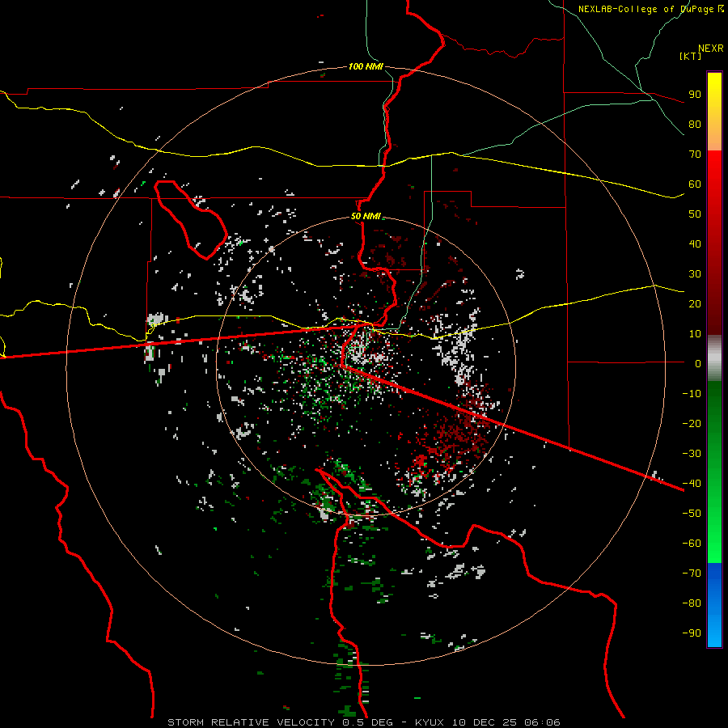Image resolution: width=728 pixels, height=728 pixels.
Task: Click the positive 90 knot scale label
Action: [x=695, y=95]
